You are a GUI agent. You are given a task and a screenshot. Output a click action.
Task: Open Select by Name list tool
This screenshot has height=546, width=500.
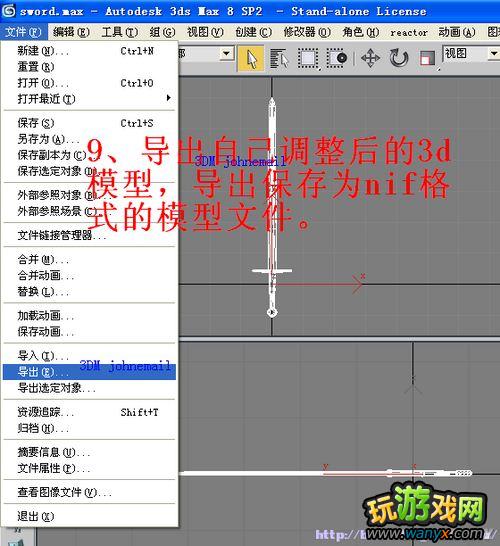(x=279, y=58)
